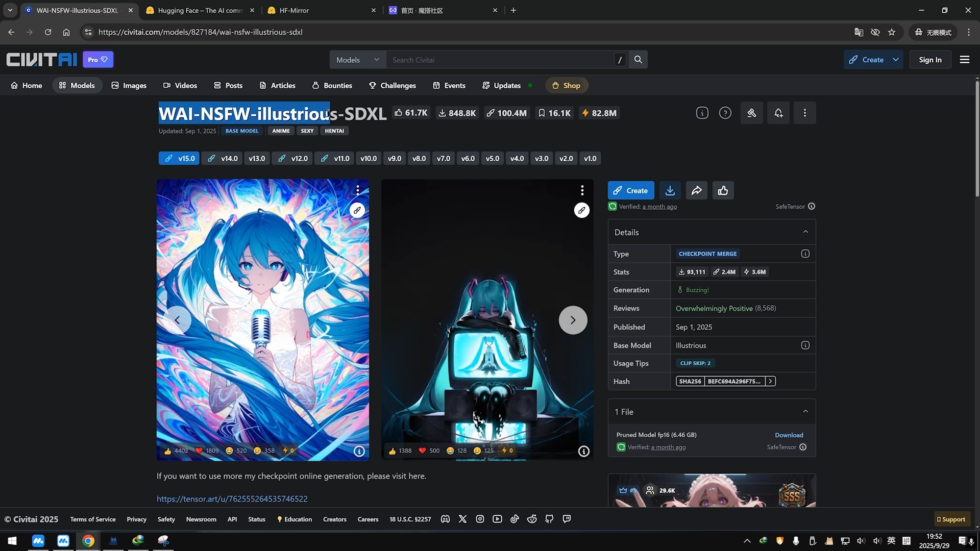Switch to Hugging Face browser tab
980x551 pixels.
click(x=199, y=10)
